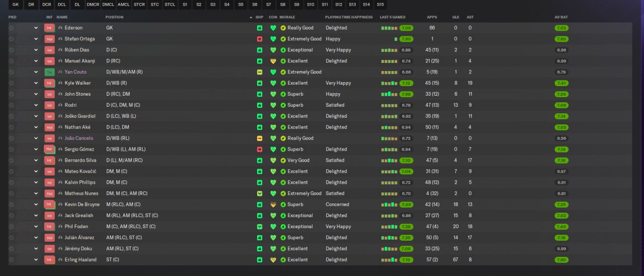Click Kevin De Bruyne's 'Concerned' playing time status
Viewport: 644px width, 276px height.
(x=337, y=204)
